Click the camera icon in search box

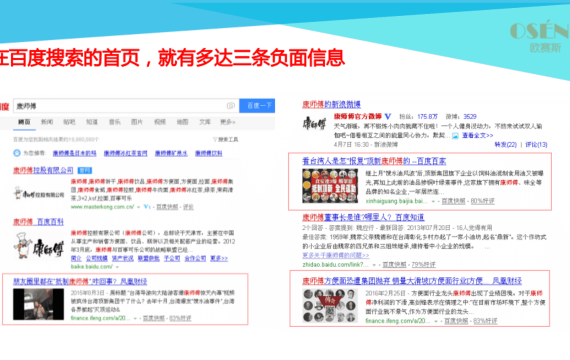(230, 106)
